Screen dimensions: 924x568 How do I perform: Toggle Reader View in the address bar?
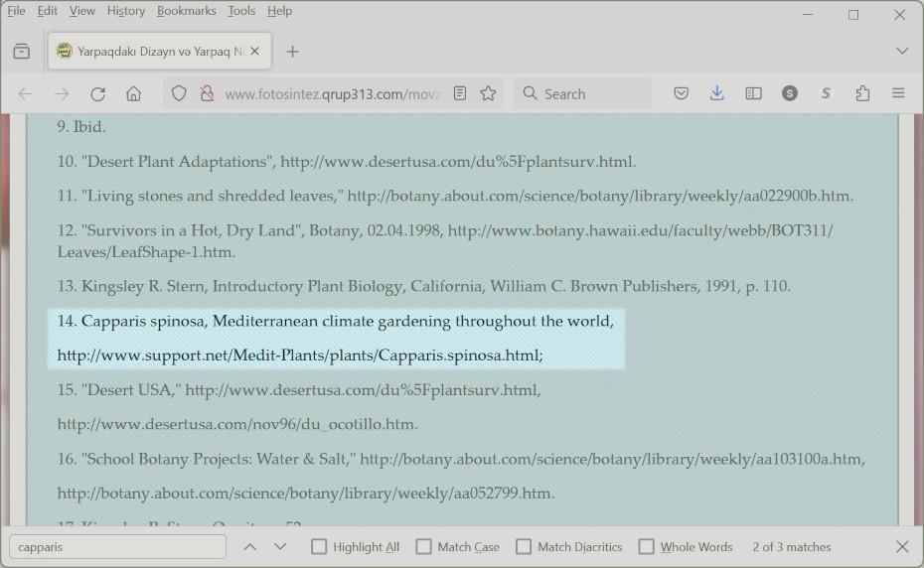click(460, 93)
